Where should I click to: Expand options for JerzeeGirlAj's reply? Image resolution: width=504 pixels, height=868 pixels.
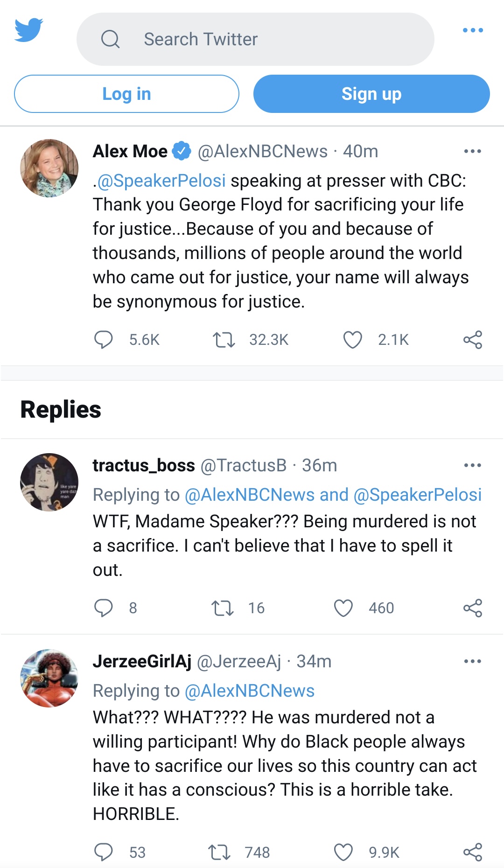[472, 661]
